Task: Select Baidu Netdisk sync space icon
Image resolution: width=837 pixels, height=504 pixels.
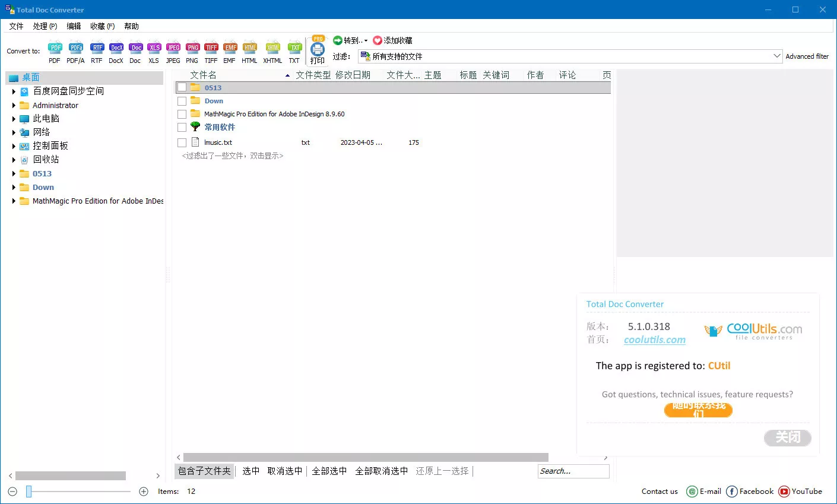Action: (24, 91)
